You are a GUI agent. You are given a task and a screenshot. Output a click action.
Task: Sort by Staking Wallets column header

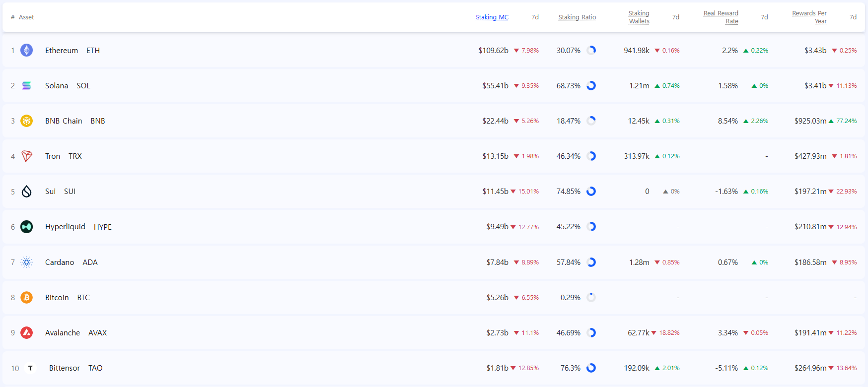point(639,17)
